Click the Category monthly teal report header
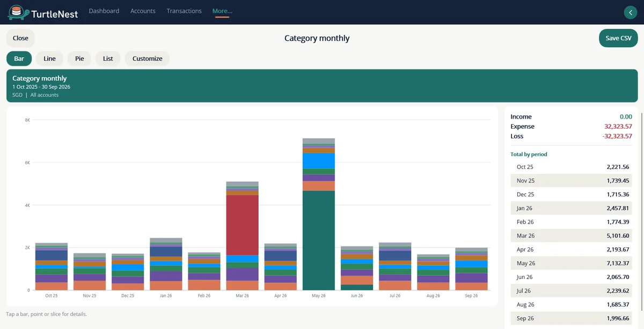644x329 pixels. [322, 86]
